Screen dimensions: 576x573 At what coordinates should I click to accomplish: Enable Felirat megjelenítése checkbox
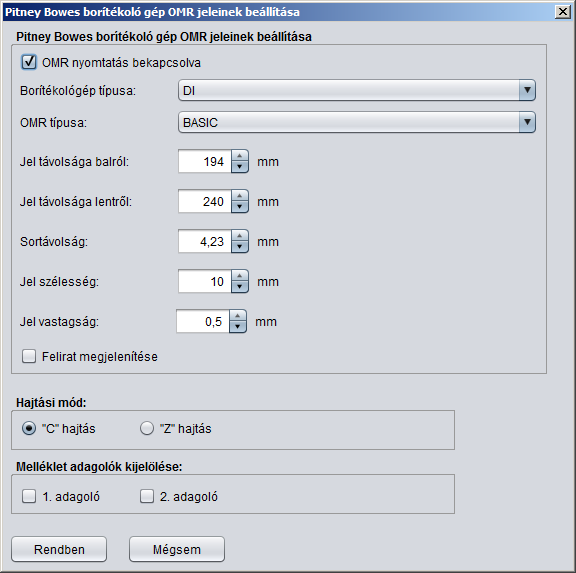click(29, 356)
